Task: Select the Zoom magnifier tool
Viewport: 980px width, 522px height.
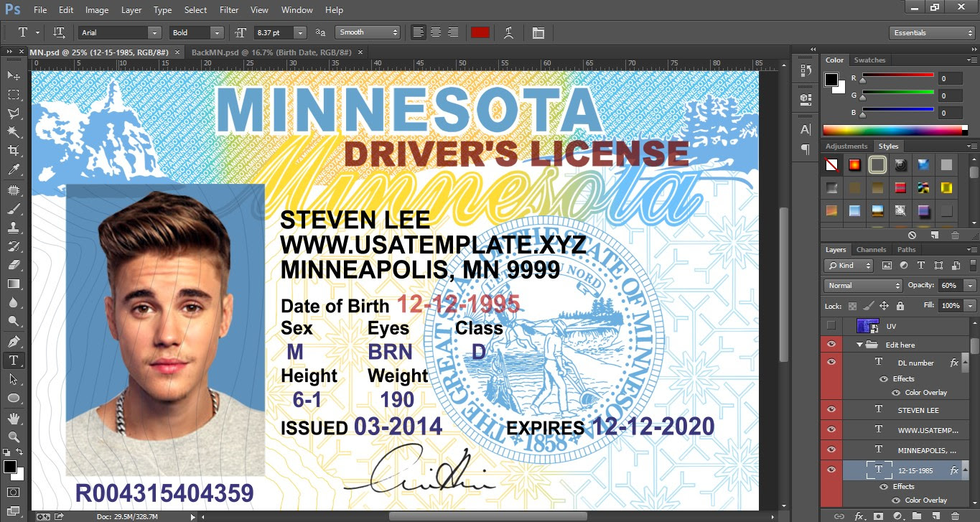Action: [13, 437]
